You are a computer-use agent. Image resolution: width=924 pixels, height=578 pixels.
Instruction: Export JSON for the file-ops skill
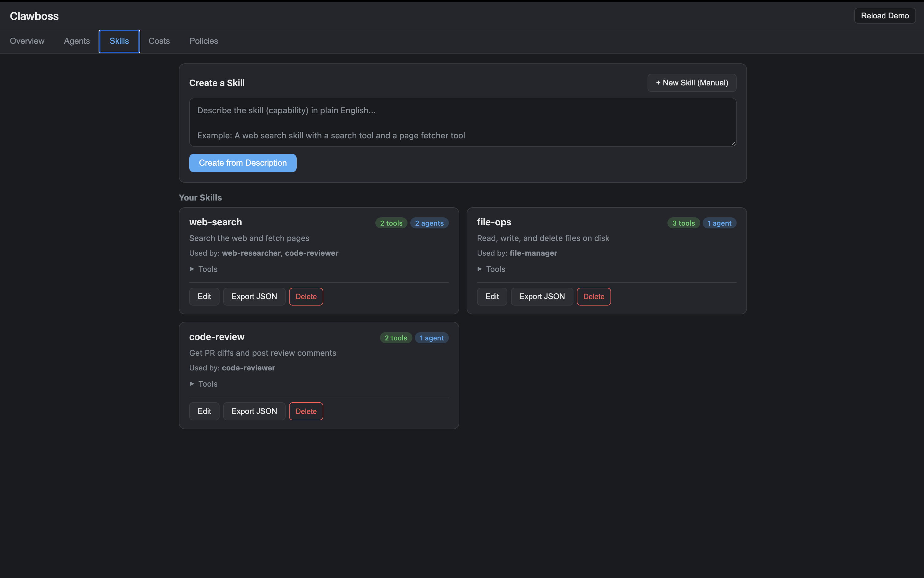point(542,297)
